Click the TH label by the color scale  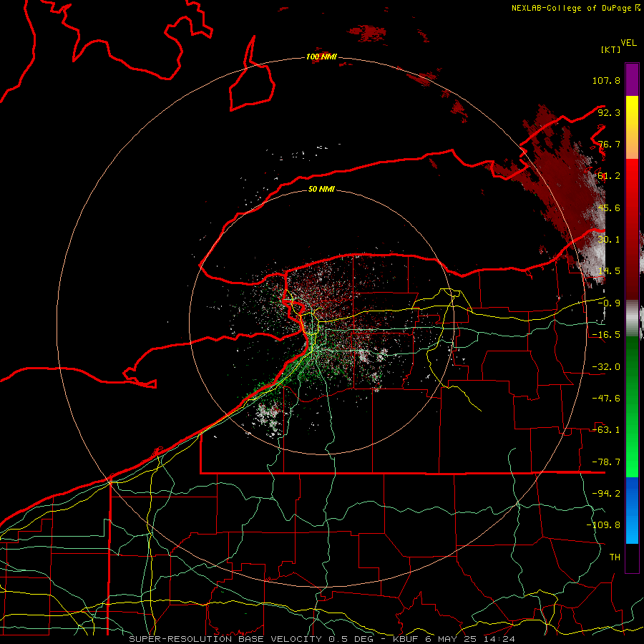615,557
